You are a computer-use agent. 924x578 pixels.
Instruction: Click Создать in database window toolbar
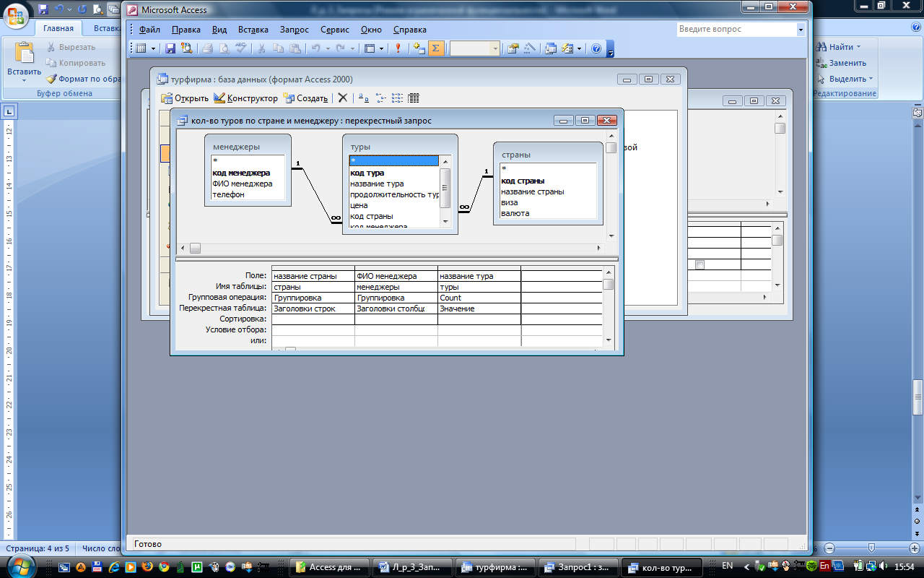(306, 98)
